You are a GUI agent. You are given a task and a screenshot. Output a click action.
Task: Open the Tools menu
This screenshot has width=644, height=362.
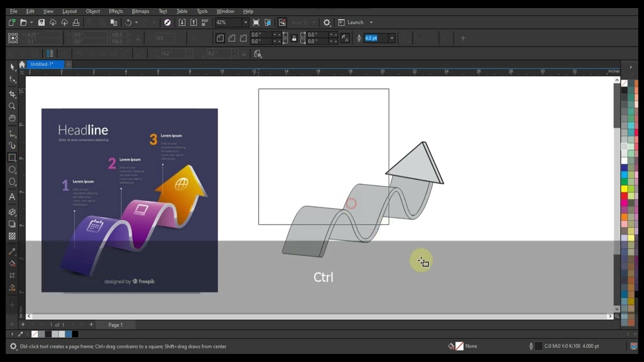pos(202,11)
